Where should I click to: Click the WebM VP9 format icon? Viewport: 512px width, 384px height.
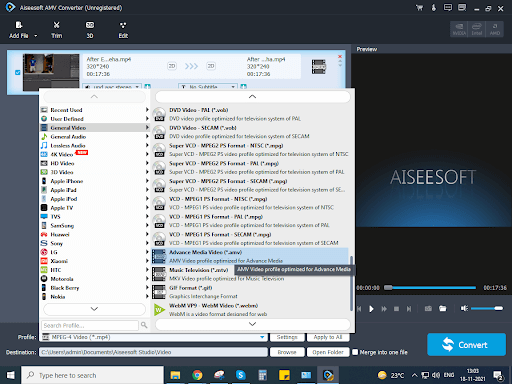tap(159, 310)
